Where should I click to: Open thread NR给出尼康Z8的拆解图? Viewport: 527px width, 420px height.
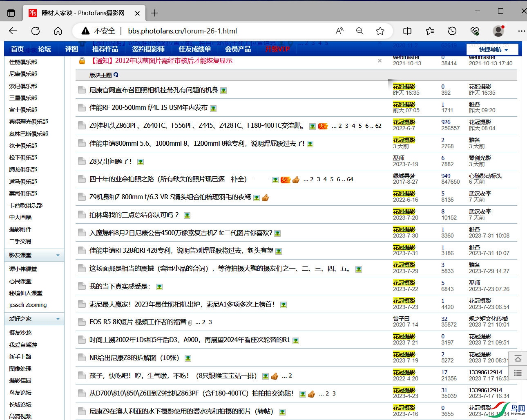pyautogui.click(x=134, y=358)
